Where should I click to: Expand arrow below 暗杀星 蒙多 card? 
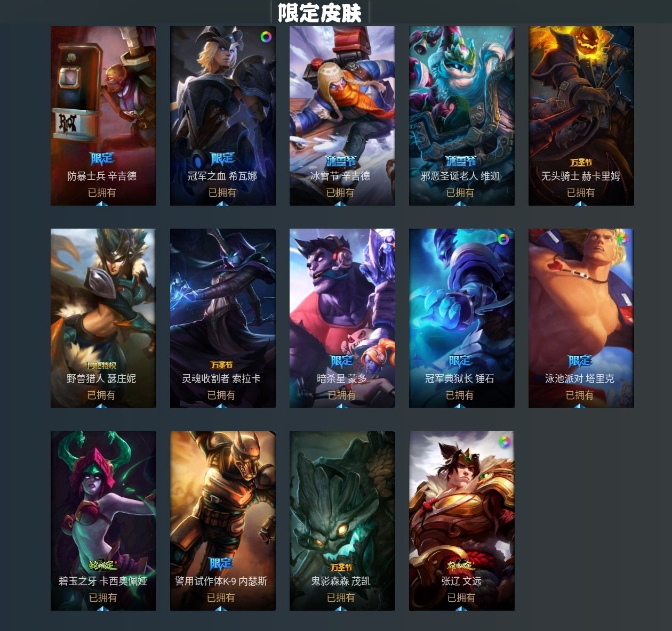click(341, 406)
